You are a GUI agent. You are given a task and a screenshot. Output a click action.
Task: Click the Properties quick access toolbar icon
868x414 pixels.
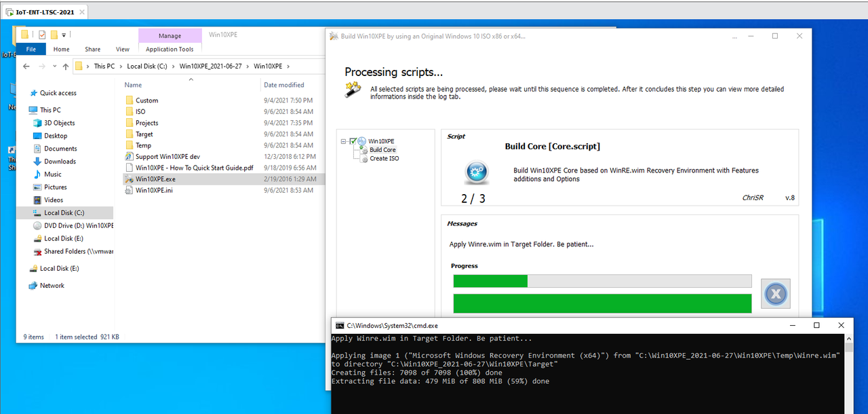42,35
